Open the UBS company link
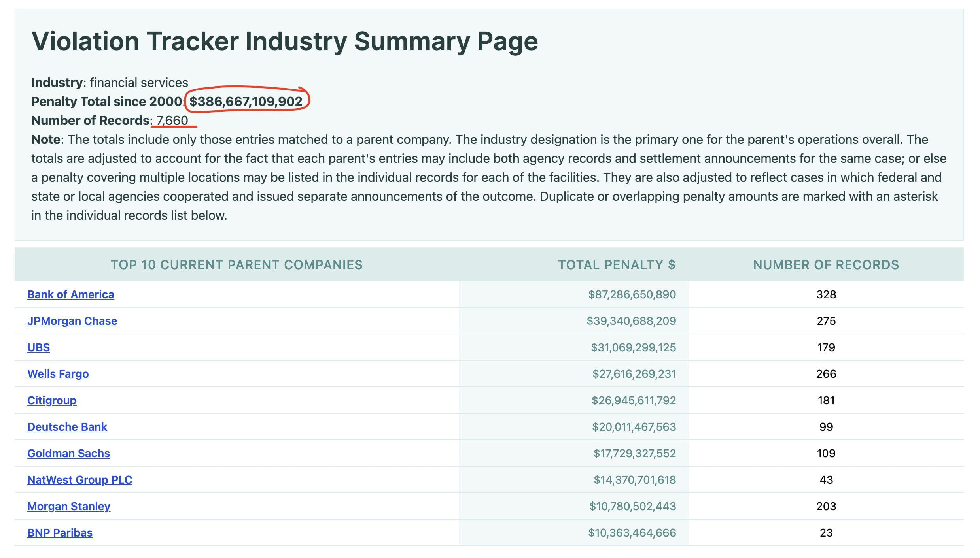 coord(39,347)
